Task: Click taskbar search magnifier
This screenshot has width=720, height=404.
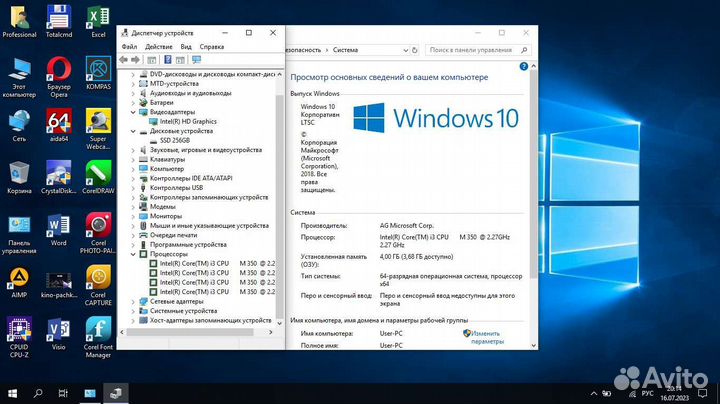Action: pyautogui.click(x=38, y=393)
